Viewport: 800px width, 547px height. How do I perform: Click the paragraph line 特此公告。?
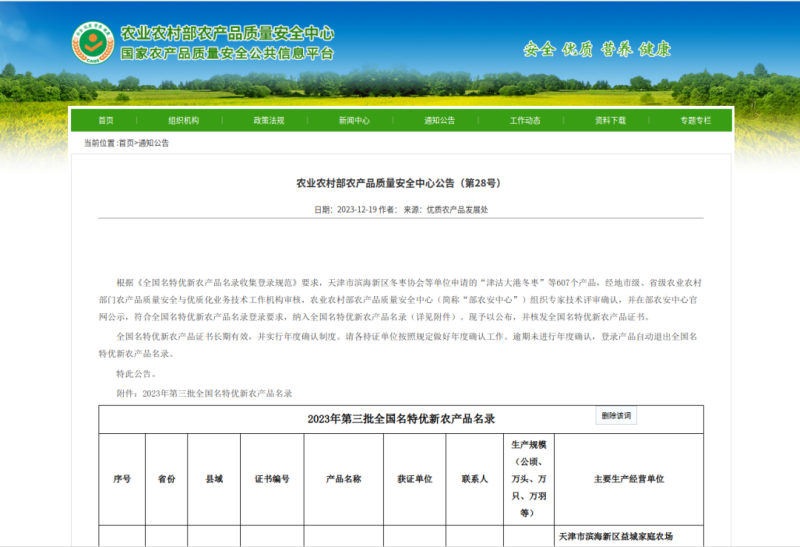(x=135, y=374)
